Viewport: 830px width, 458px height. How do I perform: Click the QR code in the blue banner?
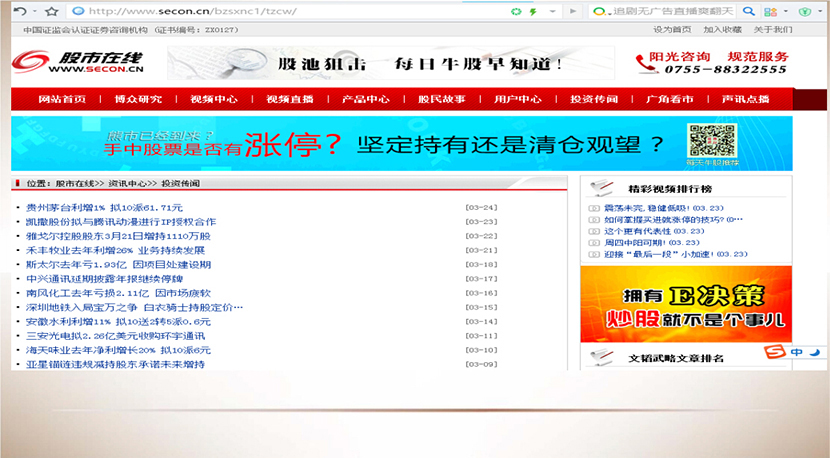(705, 140)
